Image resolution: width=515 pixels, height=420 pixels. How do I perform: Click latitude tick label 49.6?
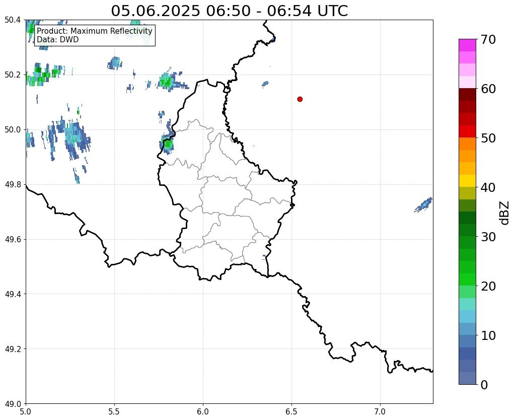point(13,240)
